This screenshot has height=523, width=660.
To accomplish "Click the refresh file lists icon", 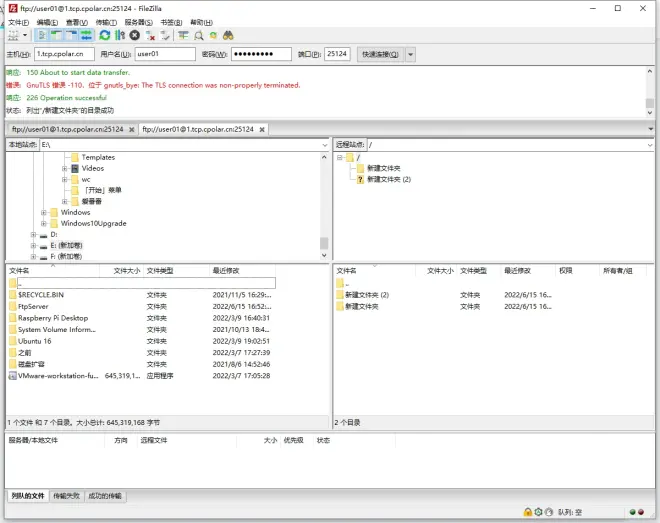I will click(x=104, y=35).
